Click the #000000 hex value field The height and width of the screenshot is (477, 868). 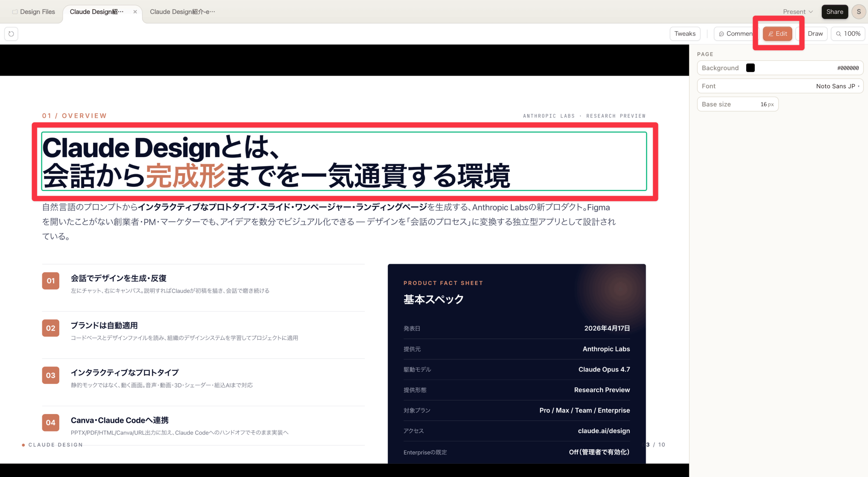pyautogui.click(x=848, y=68)
